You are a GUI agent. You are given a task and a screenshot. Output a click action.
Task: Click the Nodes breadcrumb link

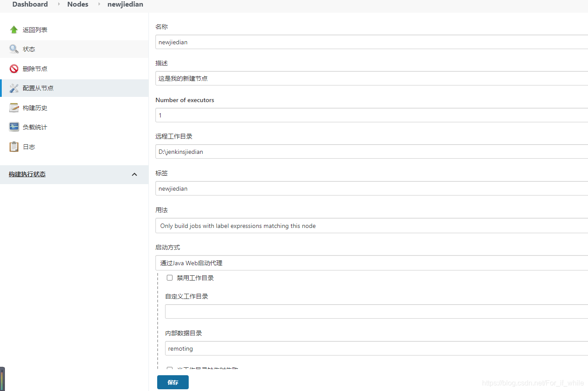[78, 4]
